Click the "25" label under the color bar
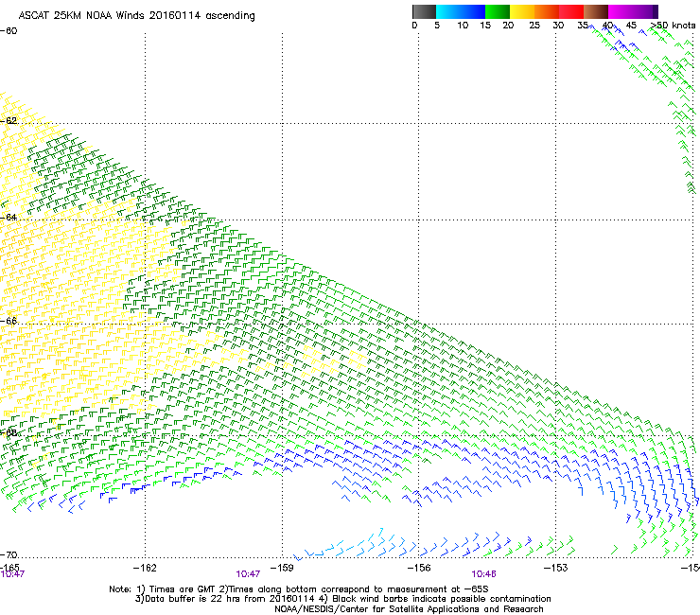 coord(534,26)
